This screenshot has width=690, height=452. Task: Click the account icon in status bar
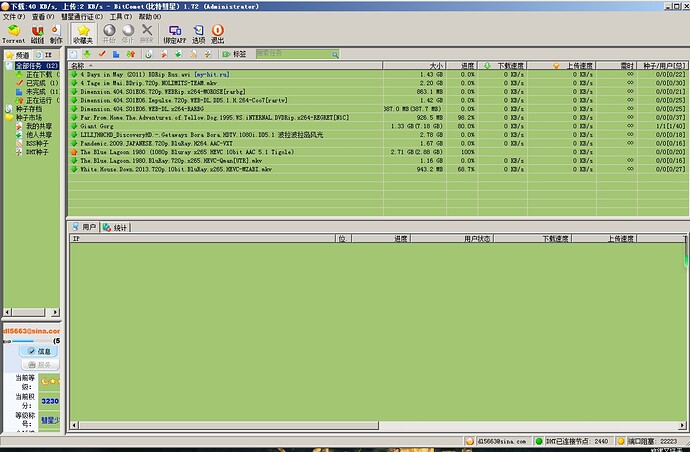click(x=470, y=441)
